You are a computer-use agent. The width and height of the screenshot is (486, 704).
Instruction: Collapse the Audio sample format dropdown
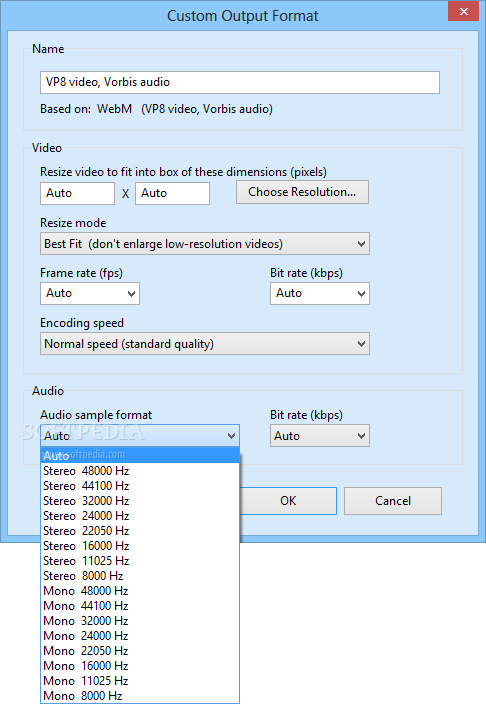[x=140, y=435]
